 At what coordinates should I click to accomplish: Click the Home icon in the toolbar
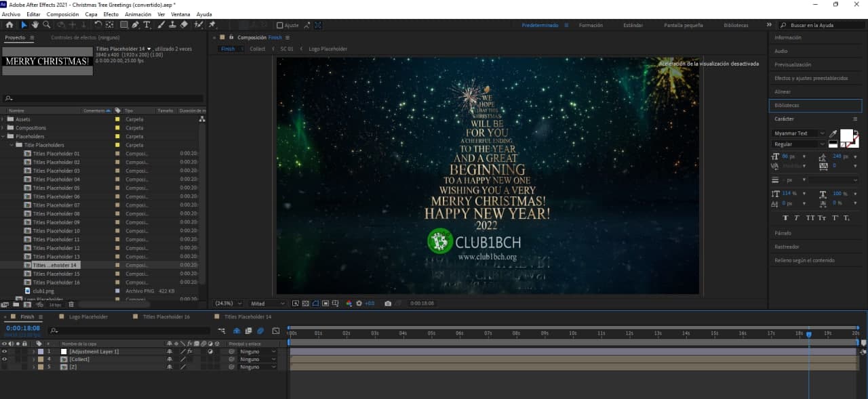tap(9, 24)
